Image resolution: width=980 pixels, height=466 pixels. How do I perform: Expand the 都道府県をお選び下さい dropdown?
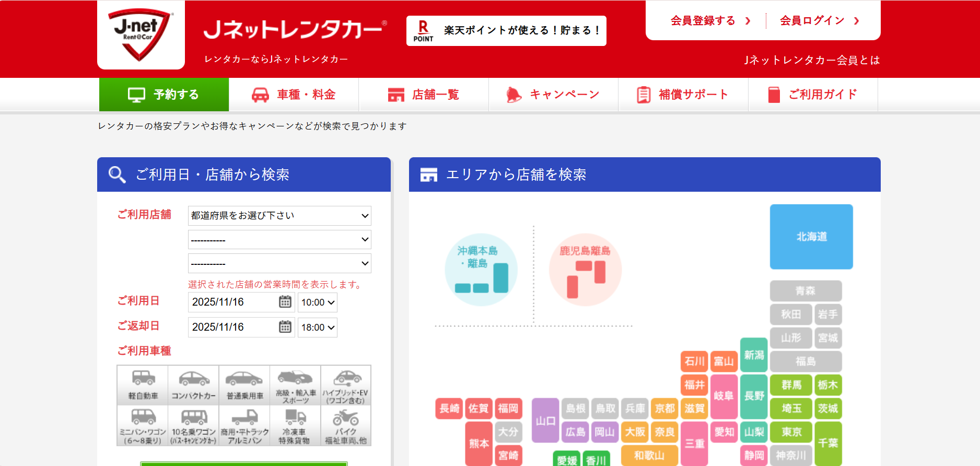click(x=279, y=216)
